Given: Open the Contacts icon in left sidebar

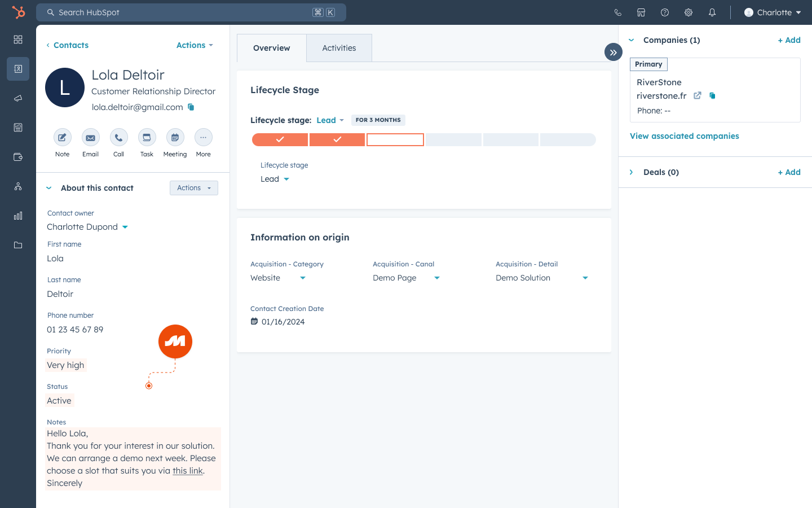Looking at the screenshot, I should click(18, 69).
